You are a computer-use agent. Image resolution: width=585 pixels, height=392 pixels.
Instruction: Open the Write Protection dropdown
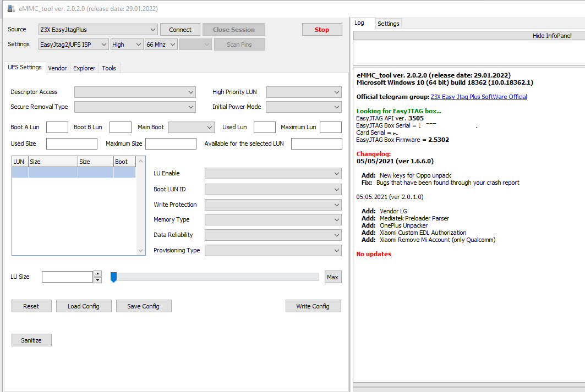coord(273,205)
